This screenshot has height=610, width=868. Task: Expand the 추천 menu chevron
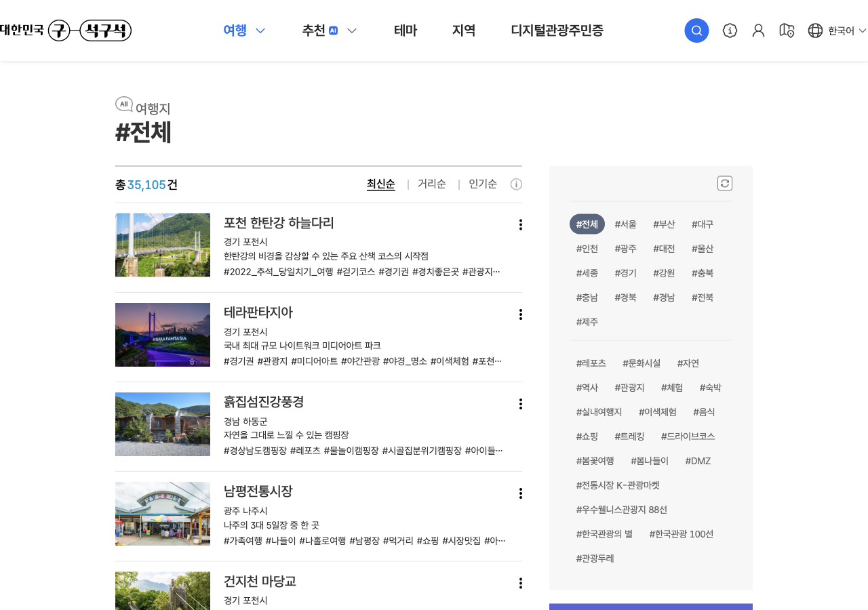tap(351, 30)
